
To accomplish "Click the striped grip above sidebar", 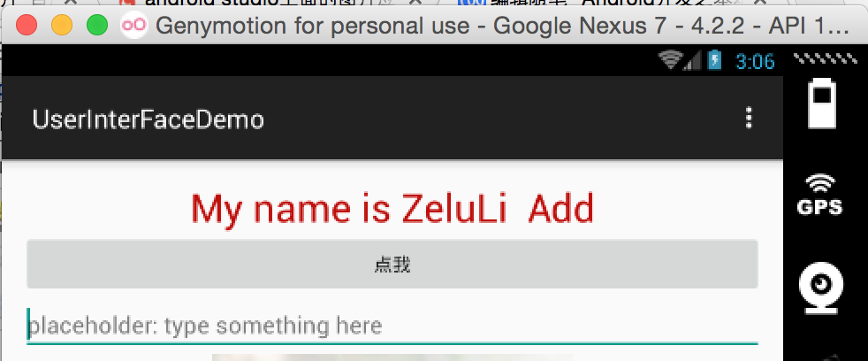I will pyautogui.click(x=821, y=58).
